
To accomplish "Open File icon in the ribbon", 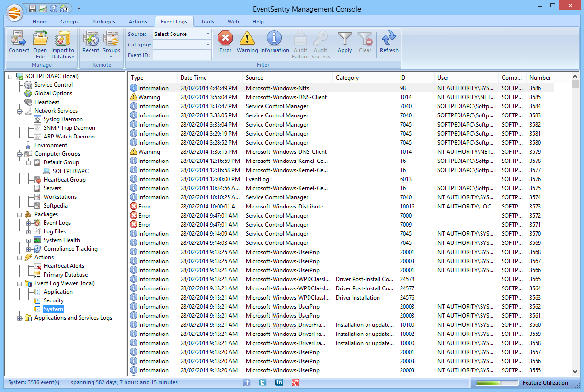I will (x=40, y=45).
